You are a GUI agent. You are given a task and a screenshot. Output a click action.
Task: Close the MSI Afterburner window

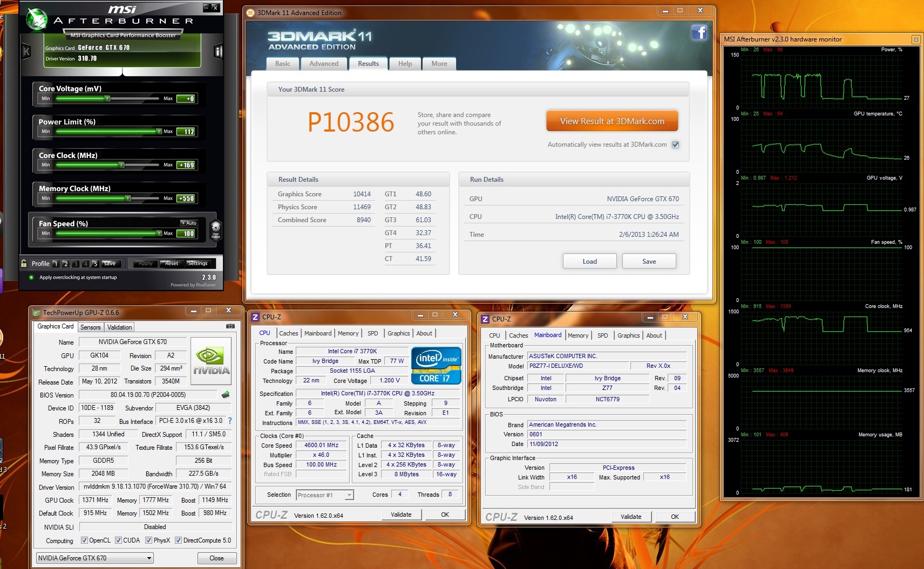pos(215,8)
